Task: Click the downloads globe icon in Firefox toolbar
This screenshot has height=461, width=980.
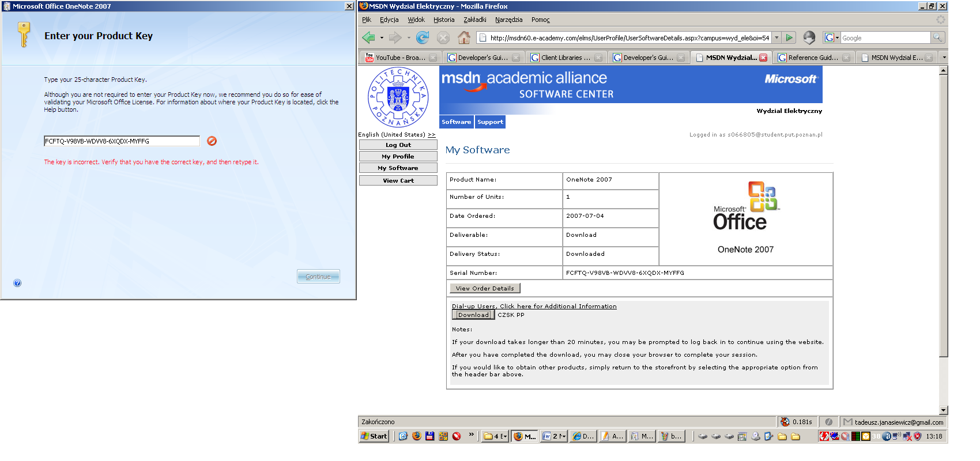Action: (x=809, y=37)
